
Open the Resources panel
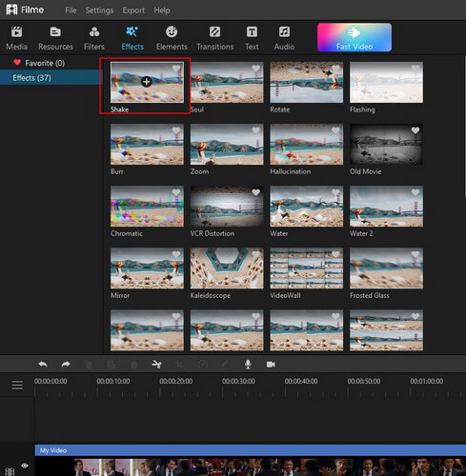pyautogui.click(x=55, y=38)
